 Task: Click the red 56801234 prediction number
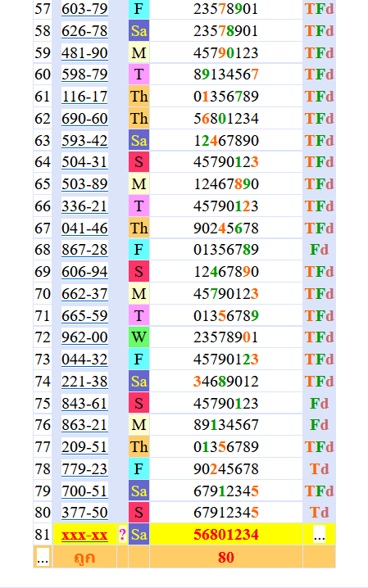(x=226, y=535)
